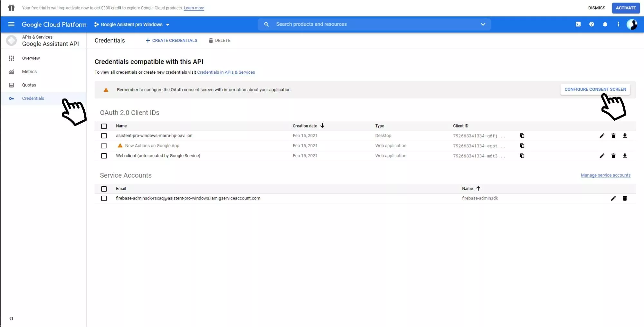Click the gift icon in trial banner
Screen dimensions: 644x327
pyautogui.click(x=11, y=8)
